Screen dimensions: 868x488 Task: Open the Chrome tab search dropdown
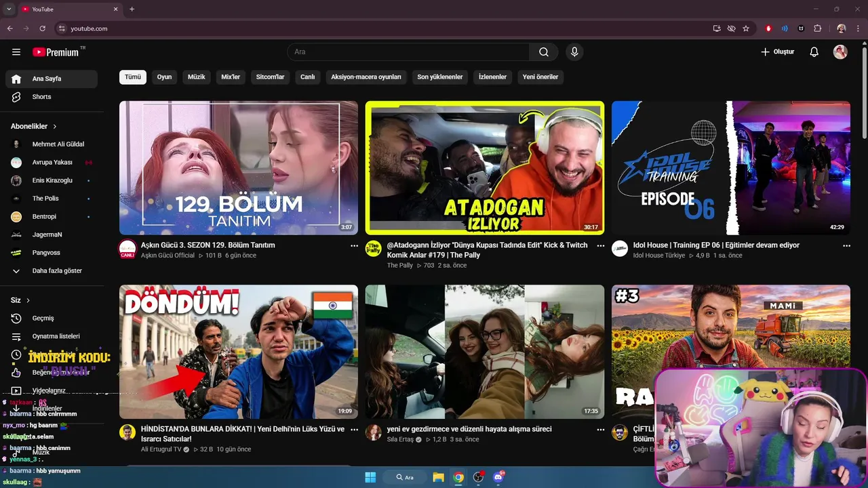9,9
